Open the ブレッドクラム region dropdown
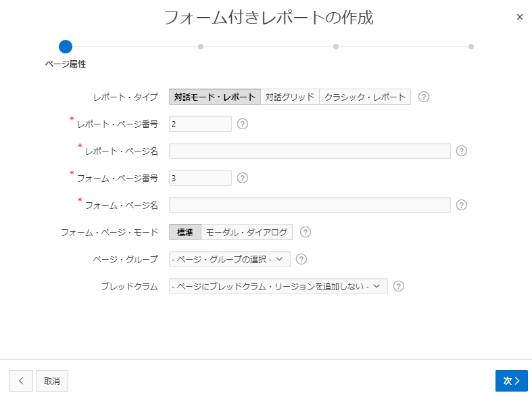Image resolution: width=532 pixels, height=397 pixels. [x=279, y=286]
